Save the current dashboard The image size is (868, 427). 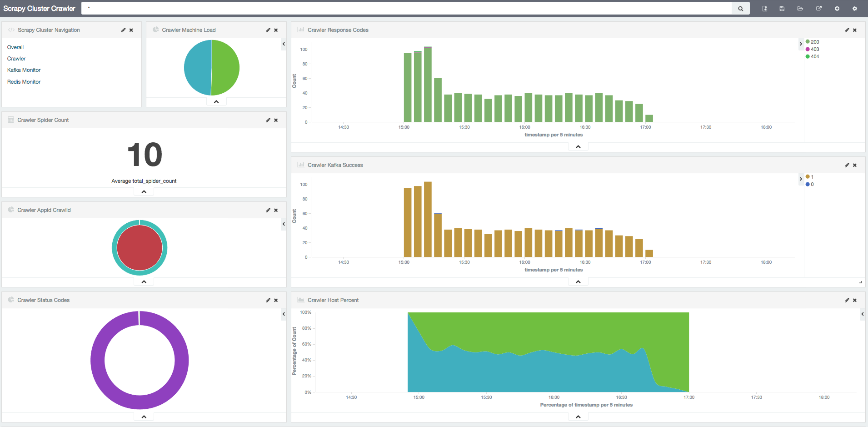coord(782,9)
